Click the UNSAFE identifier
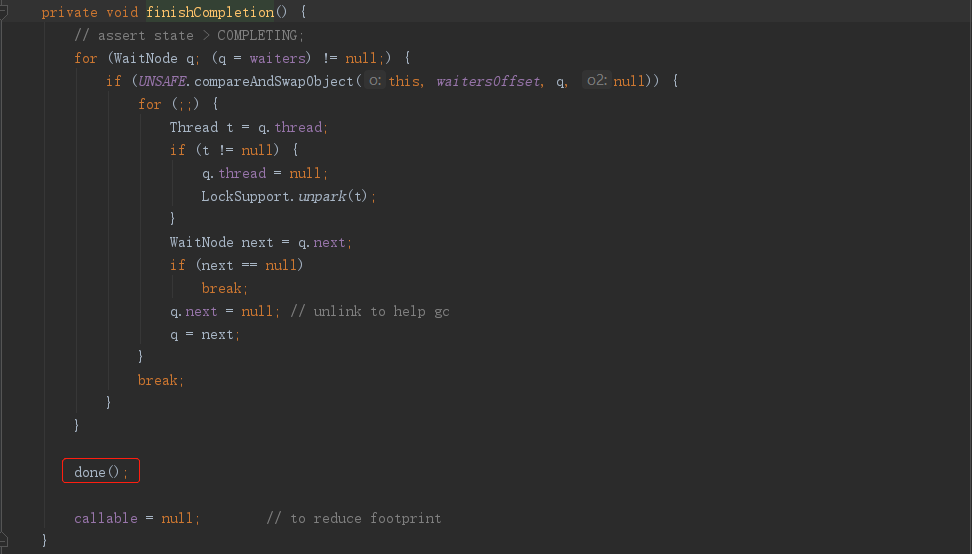The width and height of the screenshot is (972, 554). click(x=162, y=81)
